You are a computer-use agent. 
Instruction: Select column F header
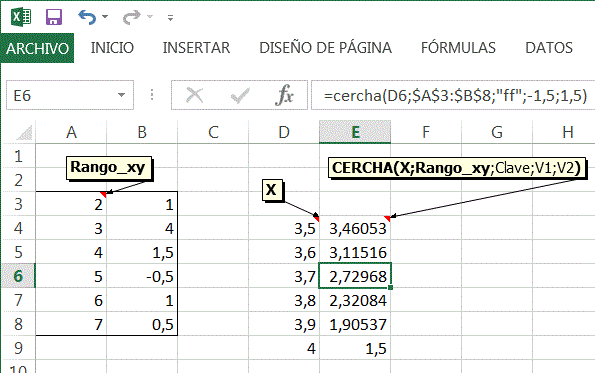(426, 132)
